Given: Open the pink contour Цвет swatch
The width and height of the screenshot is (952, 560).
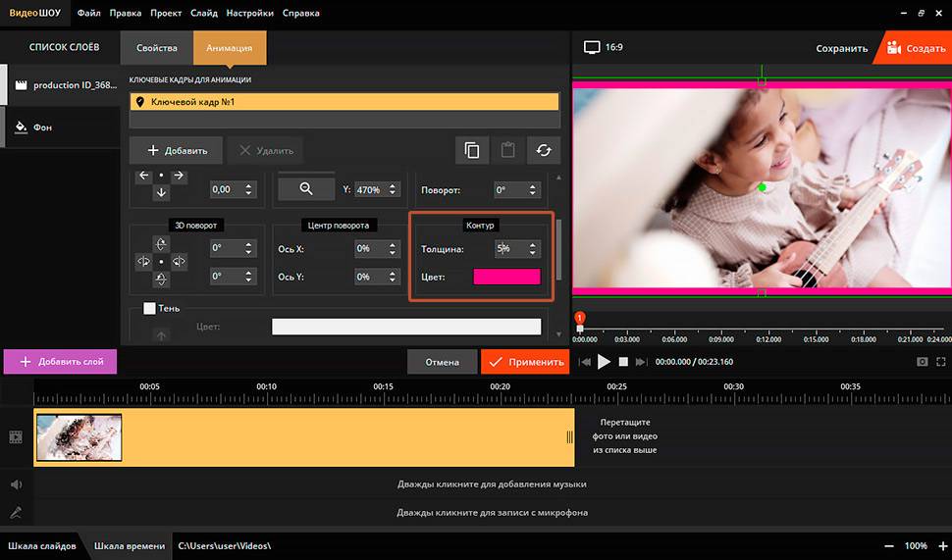Looking at the screenshot, I should coord(506,277).
